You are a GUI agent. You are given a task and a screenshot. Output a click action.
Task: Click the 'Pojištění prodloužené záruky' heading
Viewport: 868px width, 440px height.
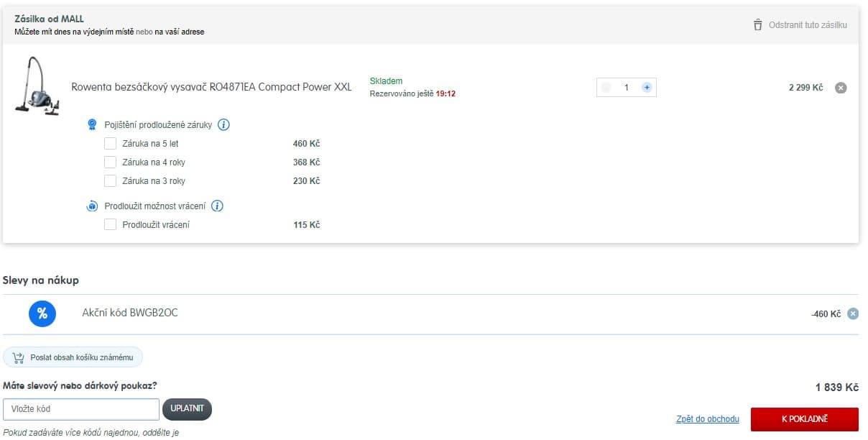tap(158, 125)
